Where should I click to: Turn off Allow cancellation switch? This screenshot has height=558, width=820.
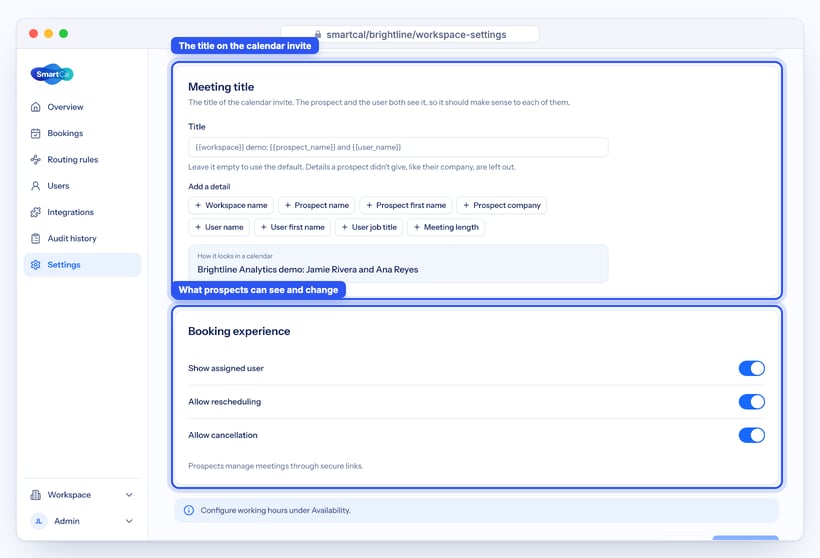click(x=751, y=435)
